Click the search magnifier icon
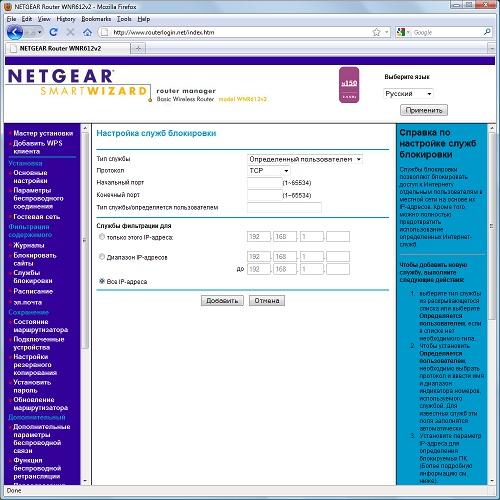This screenshot has height=500, width=500. [x=487, y=32]
